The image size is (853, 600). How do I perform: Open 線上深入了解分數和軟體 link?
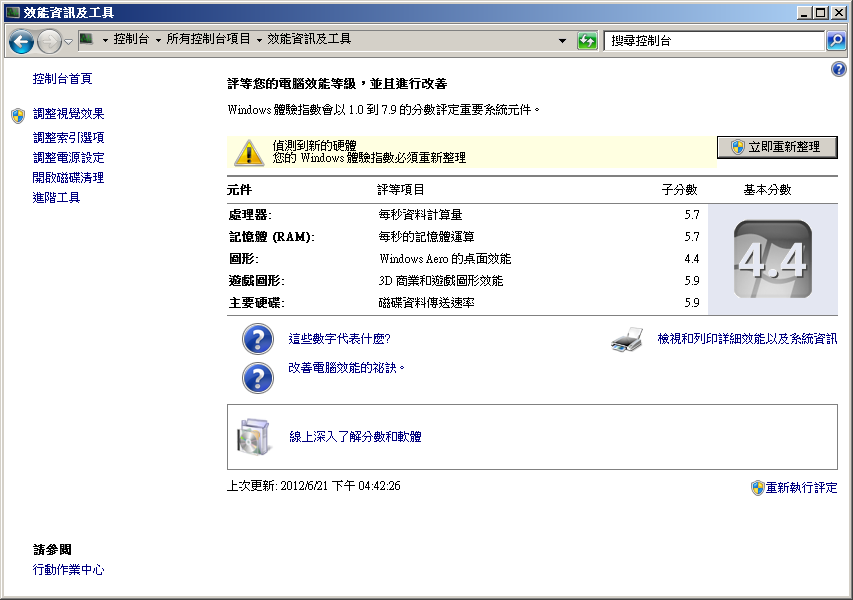[x=355, y=437]
